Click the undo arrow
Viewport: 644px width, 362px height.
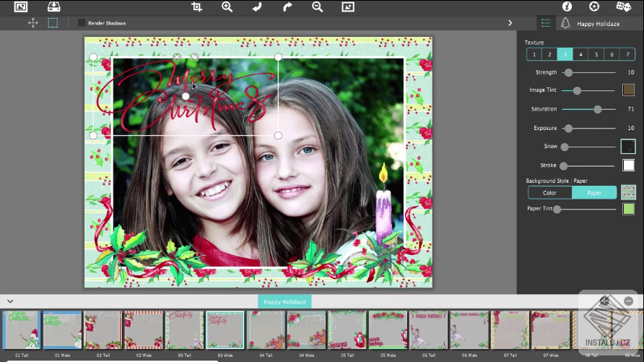point(257,7)
